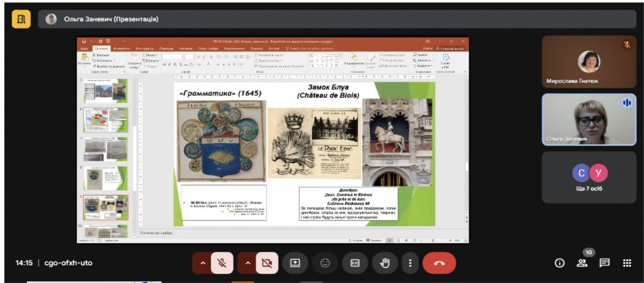Select Ольга Заневич presentation title bar
Image resolution: width=644 pixels, height=283 pixels.
[111, 19]
